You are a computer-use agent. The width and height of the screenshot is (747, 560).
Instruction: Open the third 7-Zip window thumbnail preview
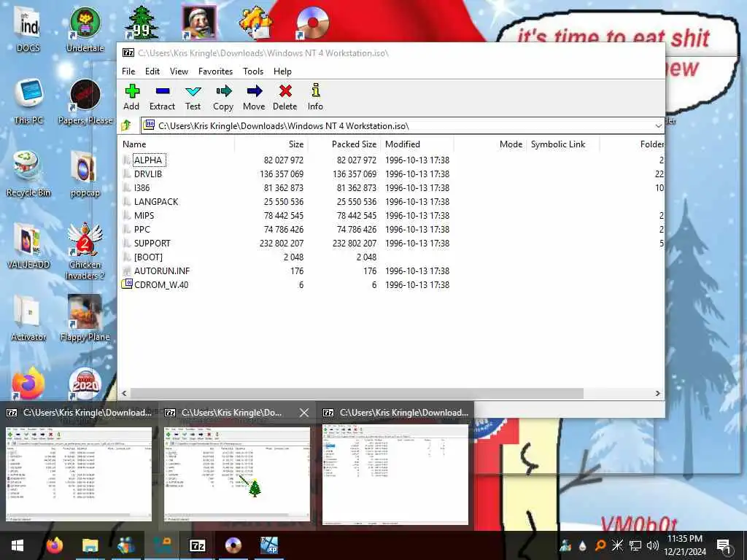395,475
